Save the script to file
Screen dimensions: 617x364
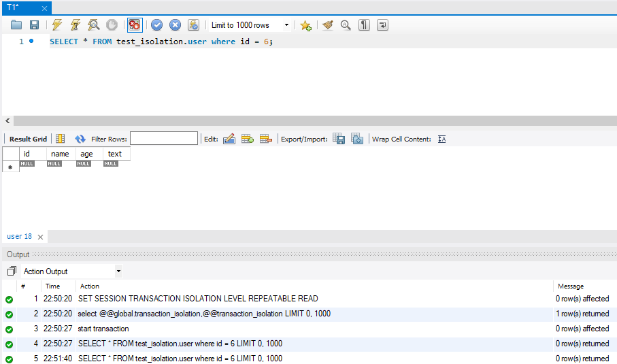tap(34, 24)
